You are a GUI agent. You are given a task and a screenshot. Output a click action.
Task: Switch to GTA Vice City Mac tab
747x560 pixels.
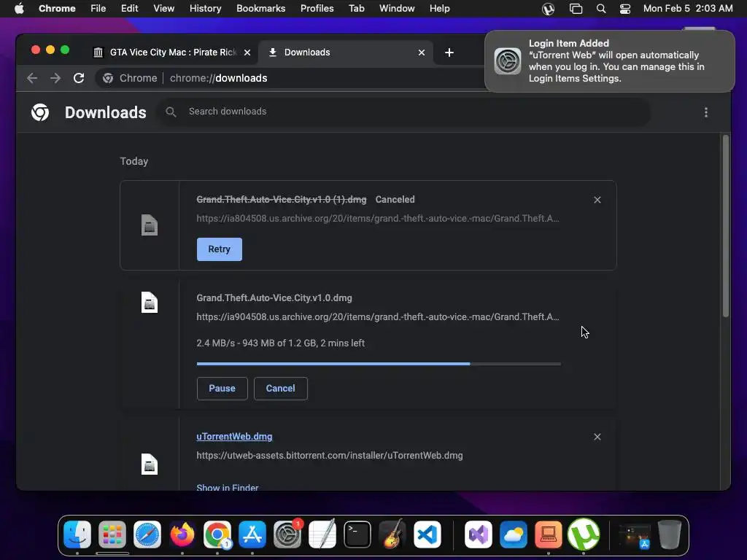[171, 52]
